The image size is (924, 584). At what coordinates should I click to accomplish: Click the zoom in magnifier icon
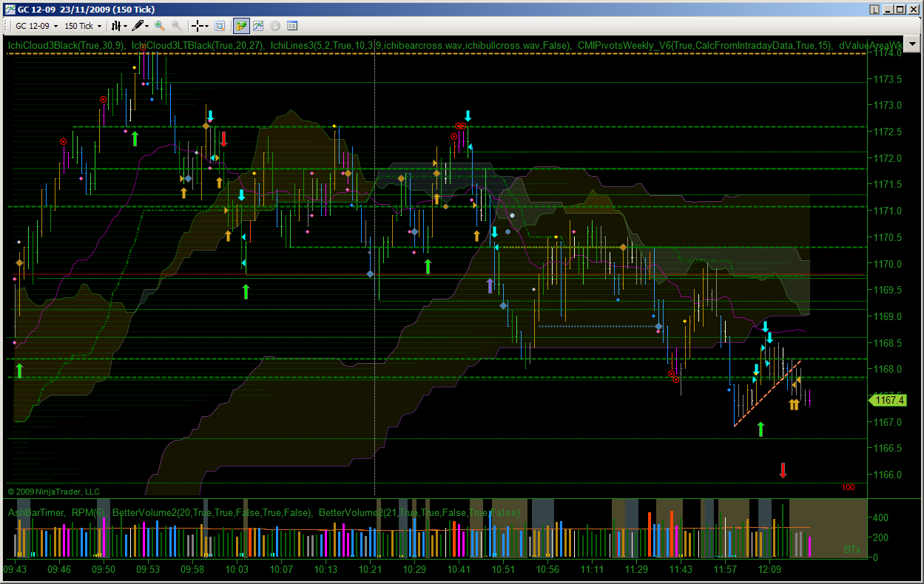point(160,26)
